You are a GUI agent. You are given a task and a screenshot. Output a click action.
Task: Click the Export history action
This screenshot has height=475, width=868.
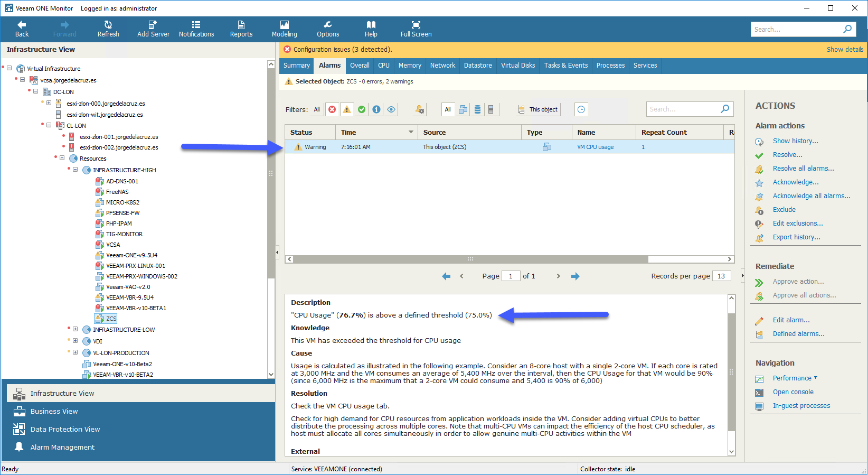coord(796,237)
